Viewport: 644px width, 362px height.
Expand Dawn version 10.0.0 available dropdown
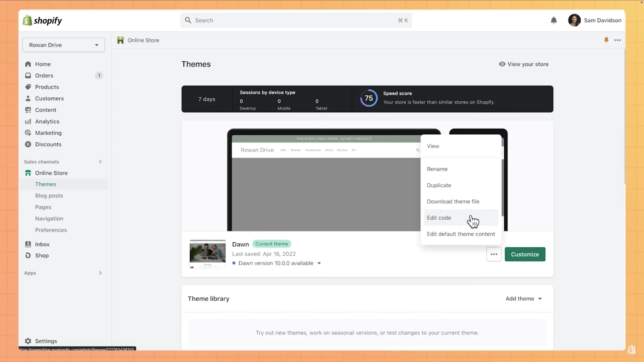tap(319, 263)
